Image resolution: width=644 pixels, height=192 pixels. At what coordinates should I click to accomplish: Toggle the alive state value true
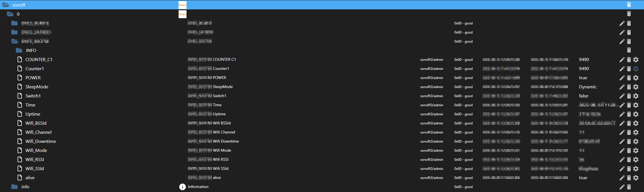pos(583,178)
